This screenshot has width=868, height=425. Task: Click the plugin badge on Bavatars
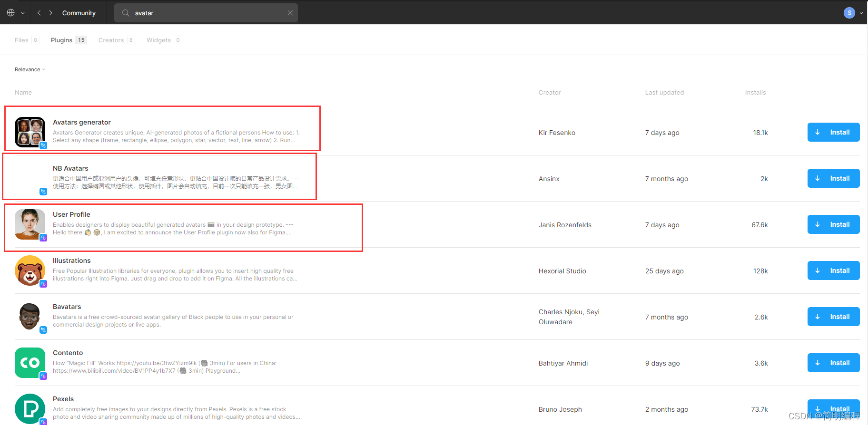coord(43,330)
